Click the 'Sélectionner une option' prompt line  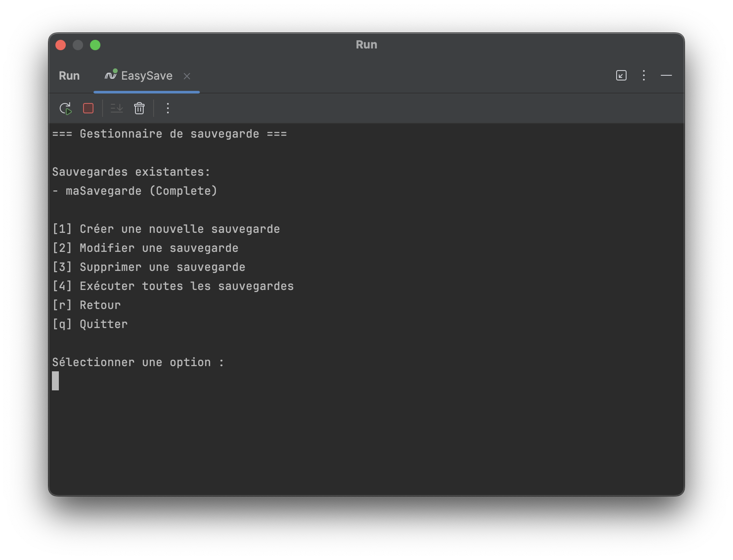[138, 362]
